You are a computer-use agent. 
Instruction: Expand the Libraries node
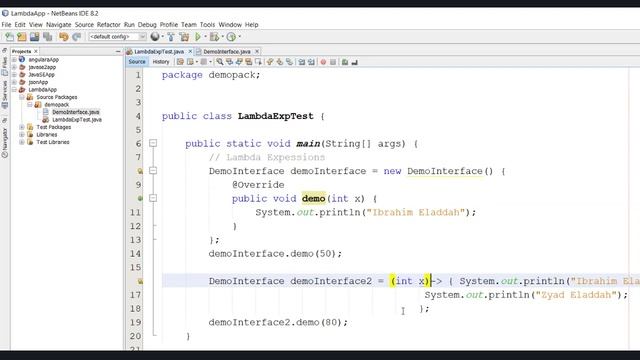click(x=22, y=134)
